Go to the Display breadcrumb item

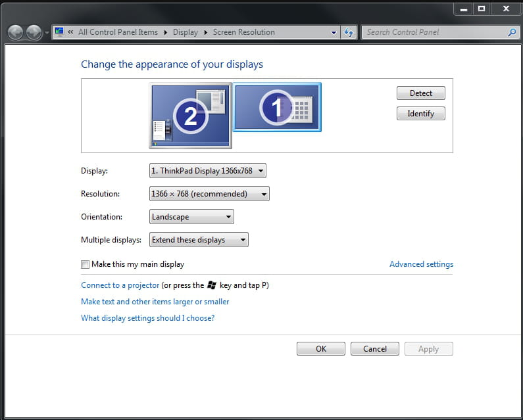point(185,32)
